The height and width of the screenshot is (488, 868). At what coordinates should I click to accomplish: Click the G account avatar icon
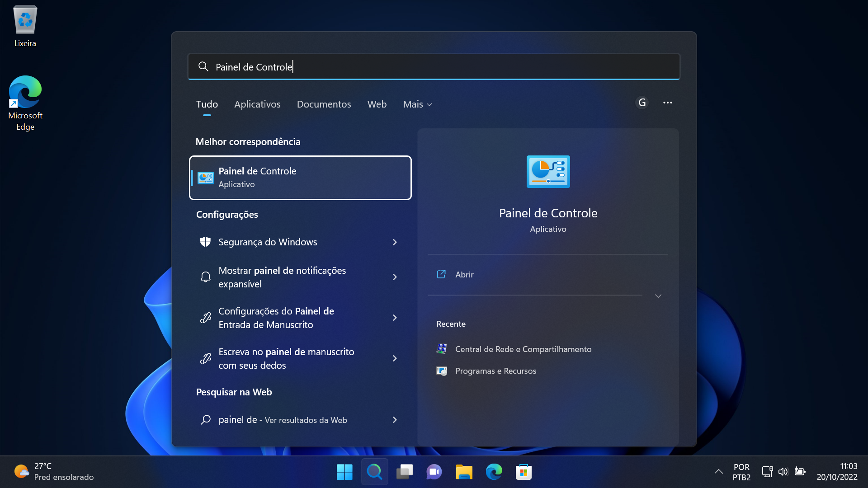coord(642,103)
